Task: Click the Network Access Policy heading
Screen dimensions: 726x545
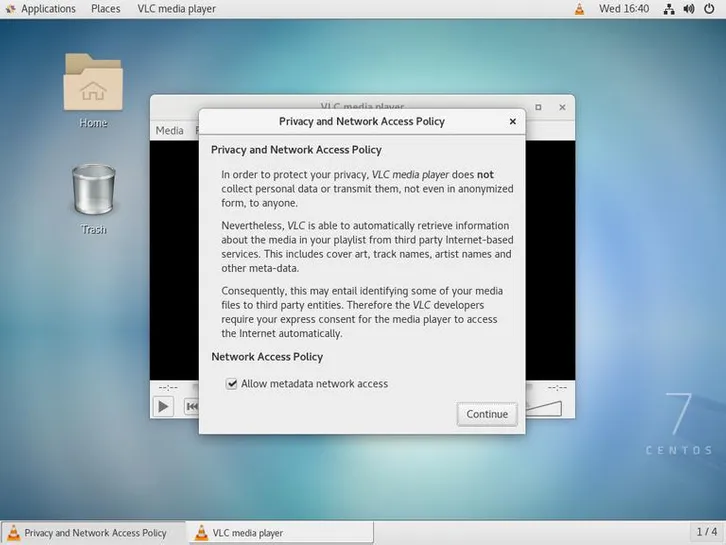Action: 267,357
